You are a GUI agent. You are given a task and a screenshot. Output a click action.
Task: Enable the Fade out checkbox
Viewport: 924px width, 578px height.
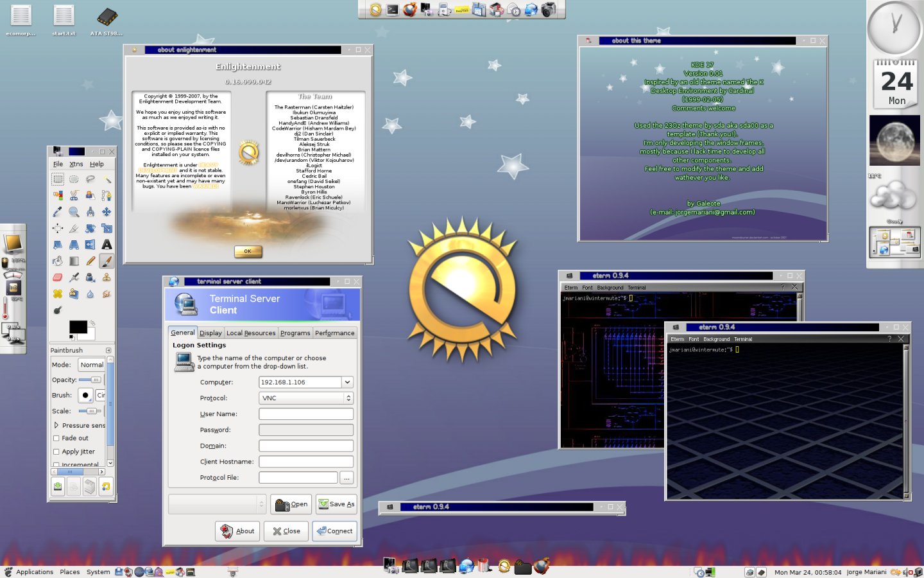tap(56, 438)
